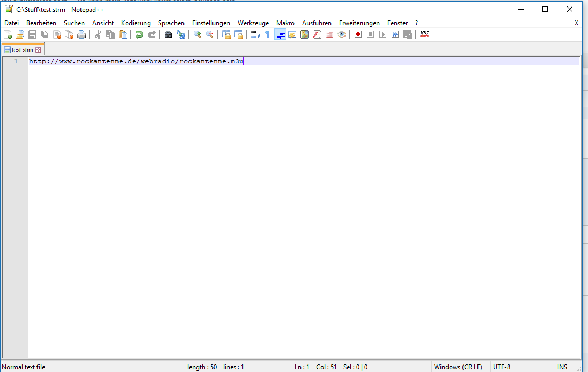Start macro recording with red dot
The image size is (588, 372).
pyautogui.click(x=358, y=34)
